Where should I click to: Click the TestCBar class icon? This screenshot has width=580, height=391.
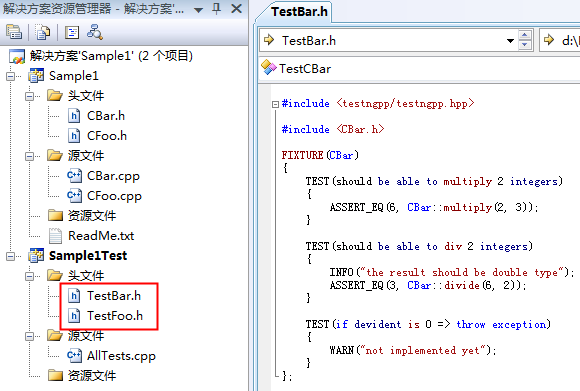click(x=269, y=67)
